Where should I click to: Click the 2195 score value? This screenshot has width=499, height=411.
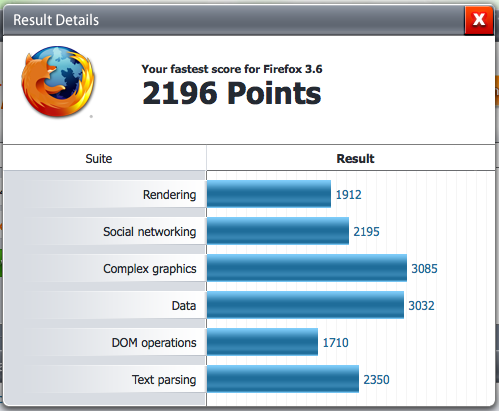coord(366,232)
